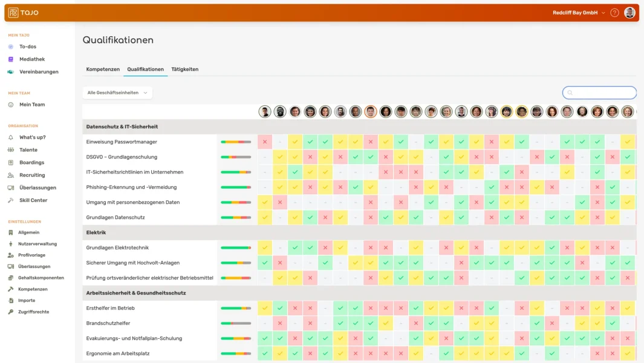Open Gehaltskomponenten settings
Screen dimensions: 644x363
click(x=41, y=278)
